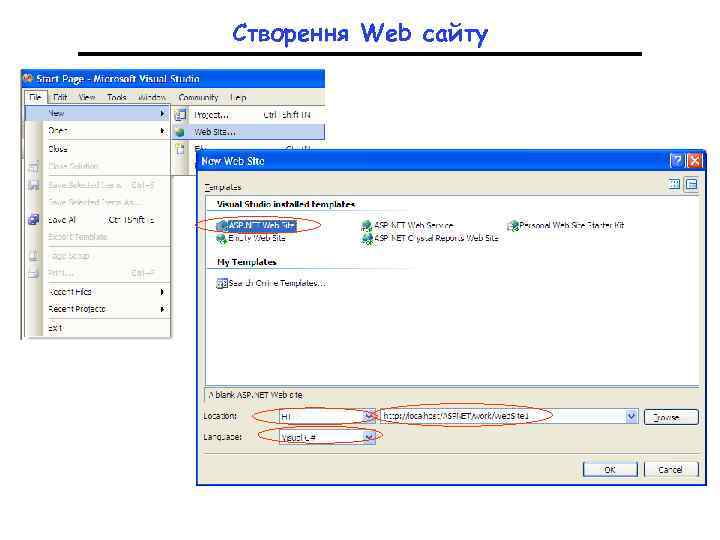Click Cancel in New Web Site dialog
This screenshot has height=540, width=720.
671,469
